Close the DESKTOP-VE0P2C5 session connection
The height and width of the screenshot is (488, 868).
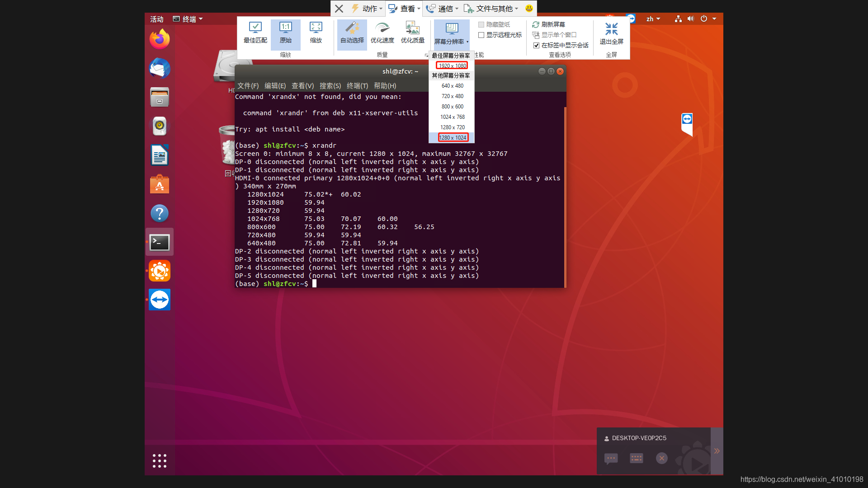[661, 459]
